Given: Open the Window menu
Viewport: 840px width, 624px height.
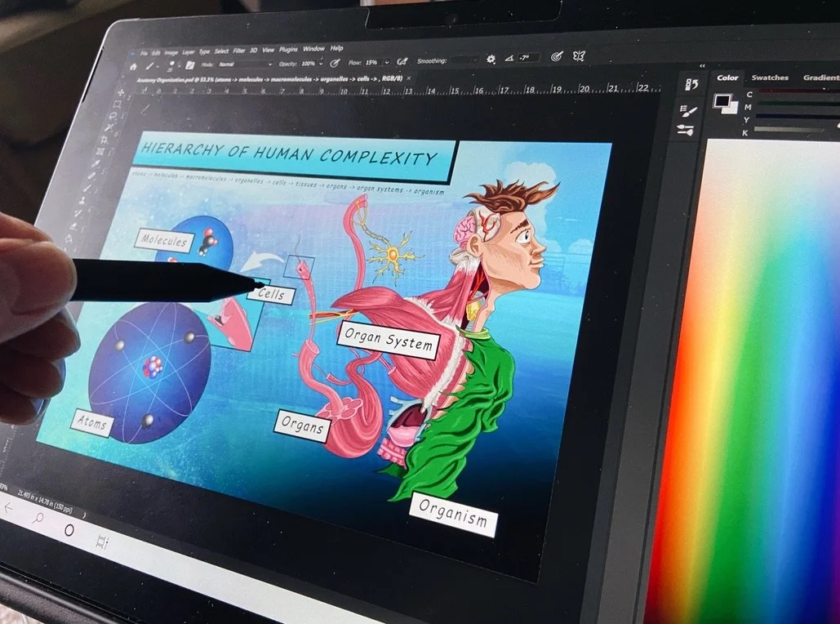Looking at the screenshot, I should (313, 49).
